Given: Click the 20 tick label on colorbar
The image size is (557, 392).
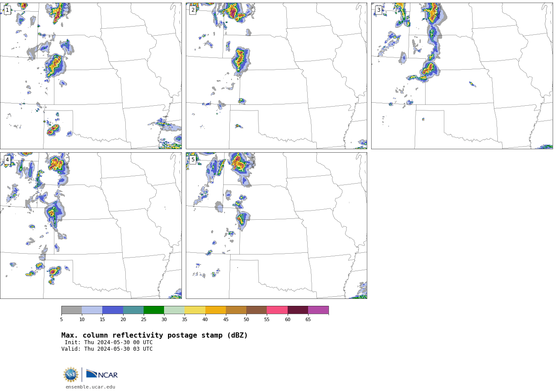Looking at the screenshot, I should 123,320.
